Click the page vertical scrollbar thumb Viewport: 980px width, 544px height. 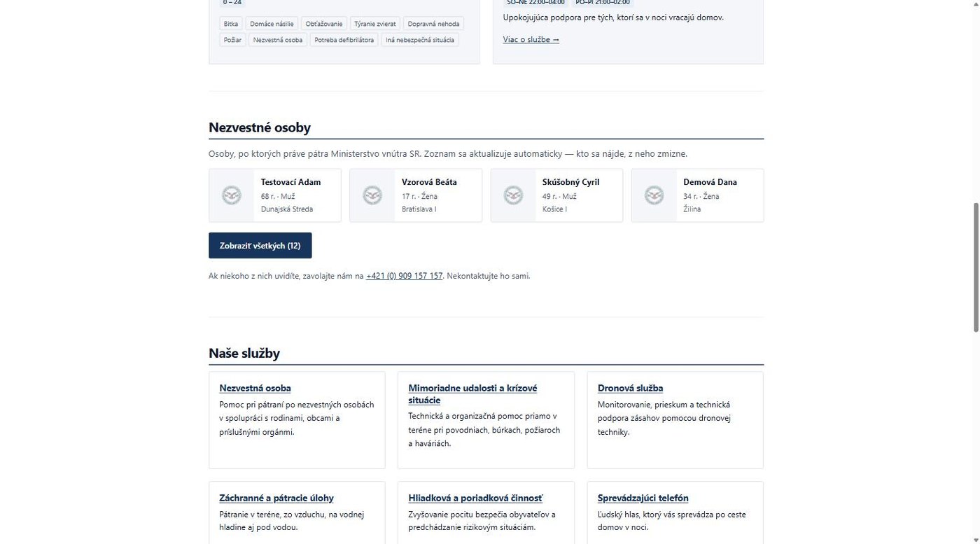pyautogui.click(x=976, y=267)
